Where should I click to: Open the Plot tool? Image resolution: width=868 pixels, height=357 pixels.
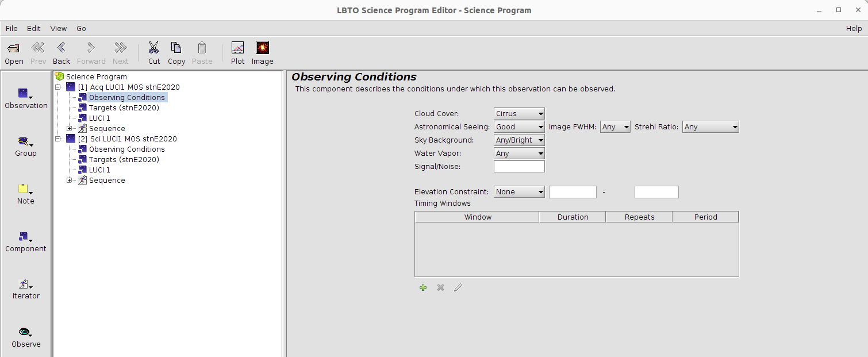(237, 48)
